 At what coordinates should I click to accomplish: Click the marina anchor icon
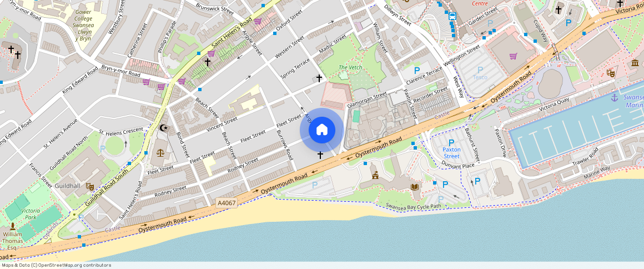(615, 97)
